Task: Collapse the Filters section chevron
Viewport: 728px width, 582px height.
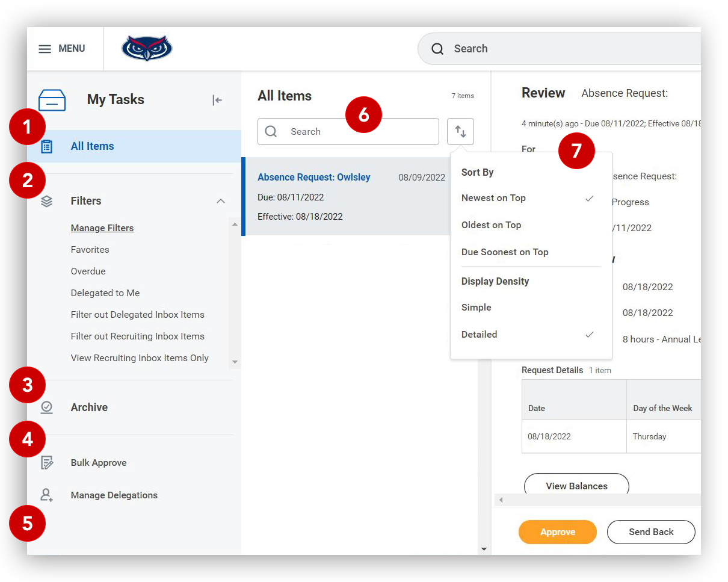Action: (x=221, y=201)
